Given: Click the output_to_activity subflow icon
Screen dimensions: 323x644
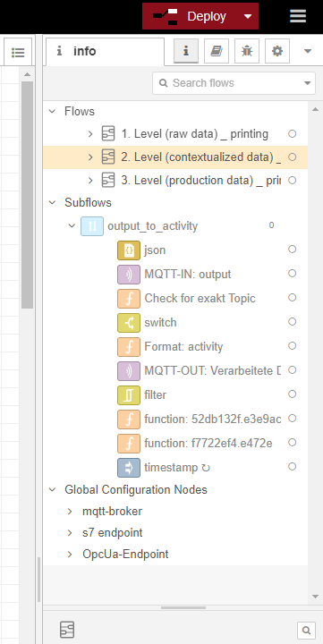Looking at the screenshot, I should click(92, 226).
